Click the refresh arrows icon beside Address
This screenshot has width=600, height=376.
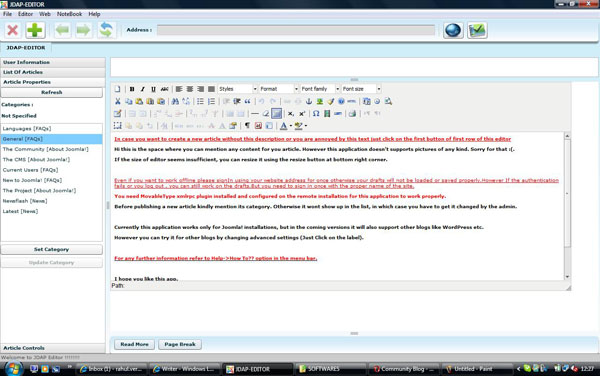coord(106,29)
